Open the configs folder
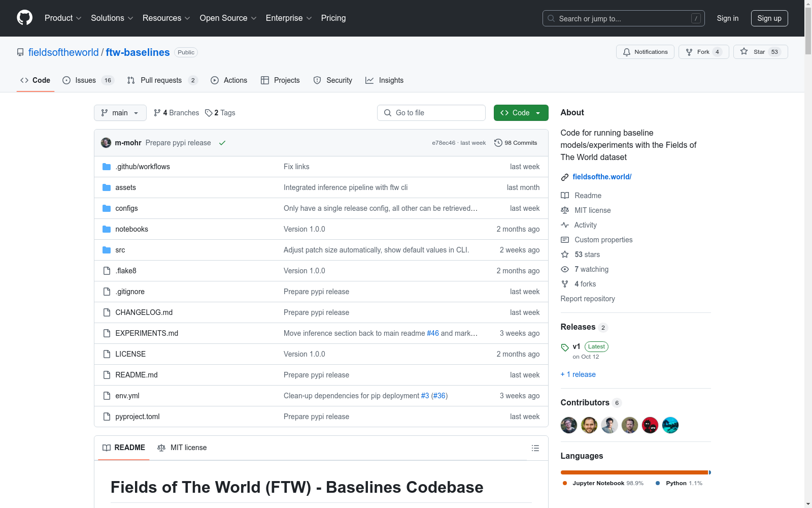Viewport: 812px width, 508px height. click(x=126, y=208)
